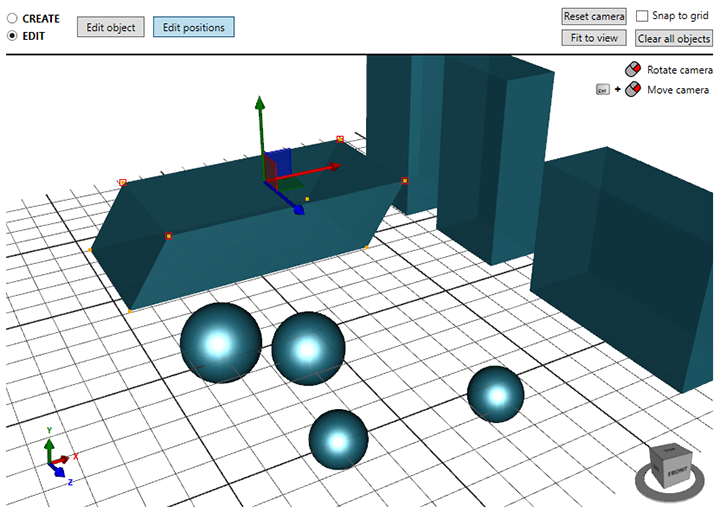Screen dimensions: 720x513
Task: Click the blue plane handle of gizmo
Action: click(x=281, y=160)
